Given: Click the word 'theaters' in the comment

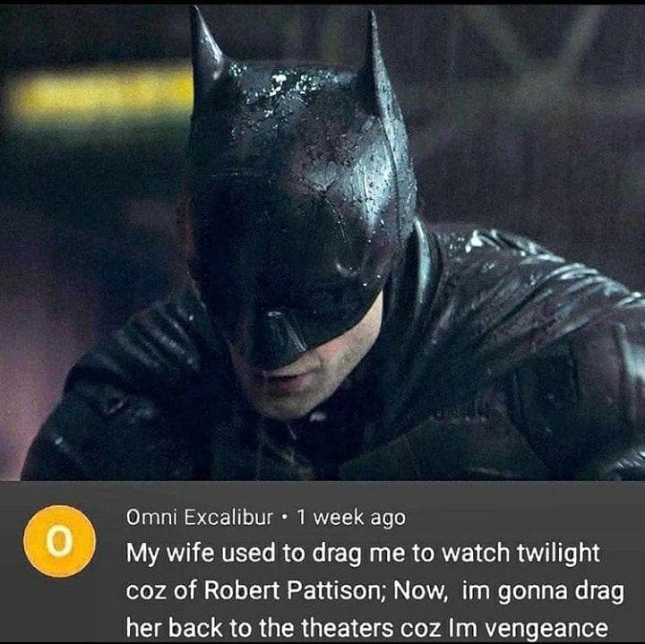Looking at the screenshot, I should (347, 629).
